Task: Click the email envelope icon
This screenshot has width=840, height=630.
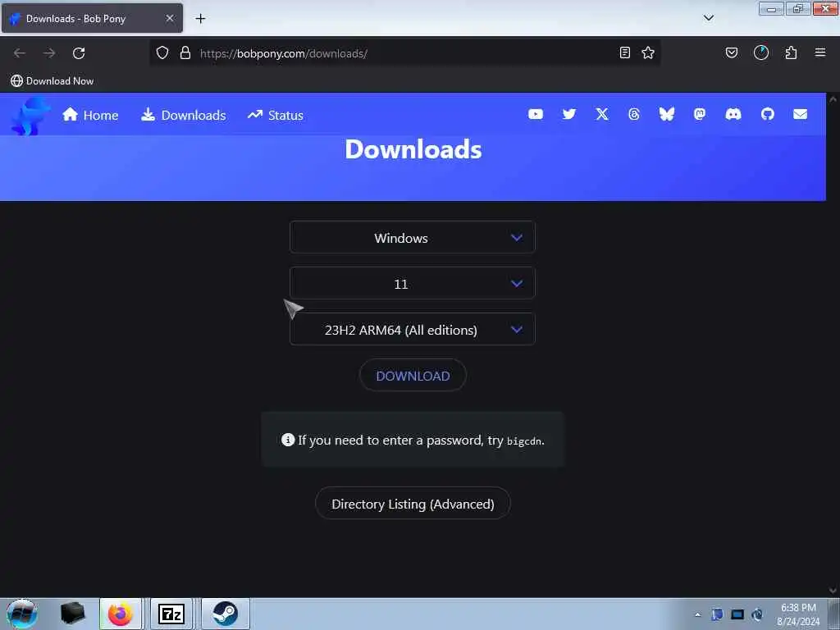Action: click(800, 114)
